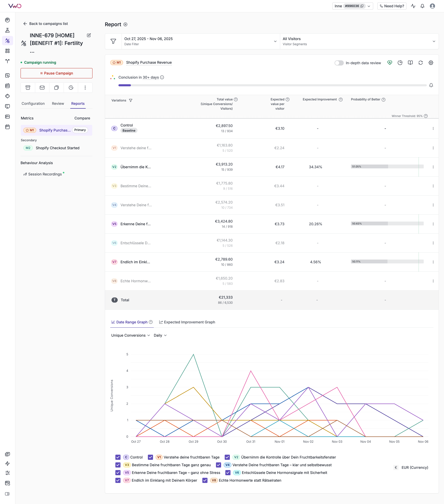Open the Unique Conversions dropdown
The width and height of the screenshot is (444, 504).
tap(131, 335)
